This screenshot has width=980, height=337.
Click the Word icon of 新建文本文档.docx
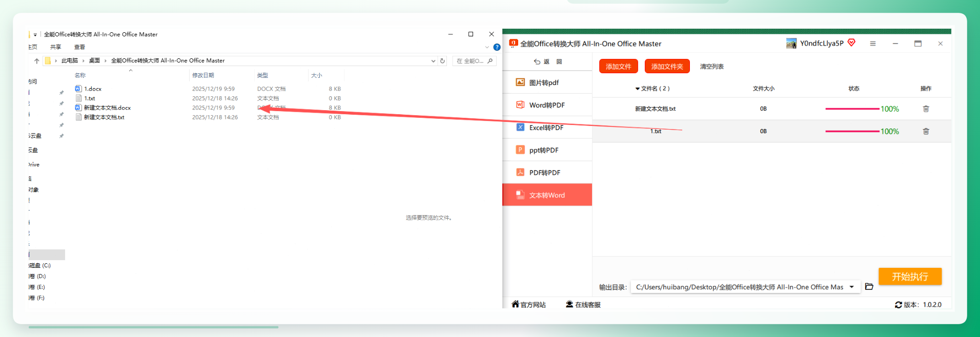pos(78,108)
